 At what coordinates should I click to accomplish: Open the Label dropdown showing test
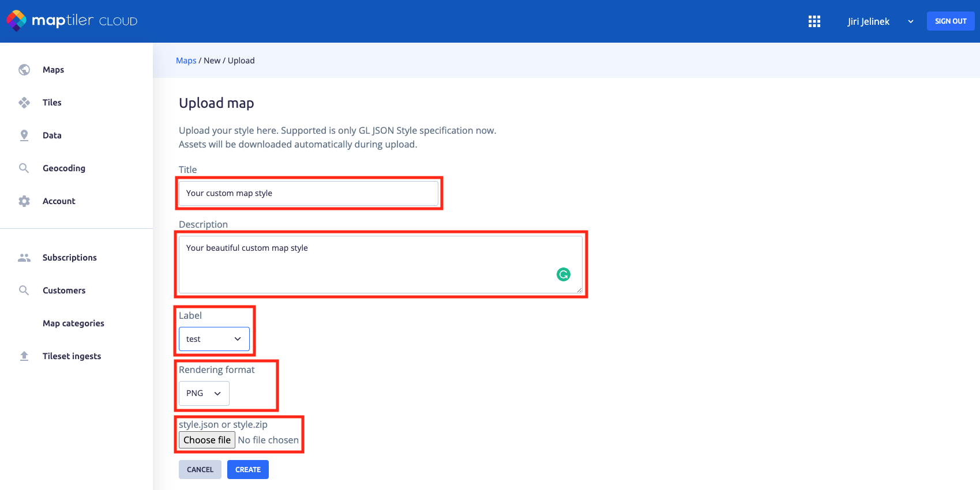pyautogui.click(x=214, y=339)
